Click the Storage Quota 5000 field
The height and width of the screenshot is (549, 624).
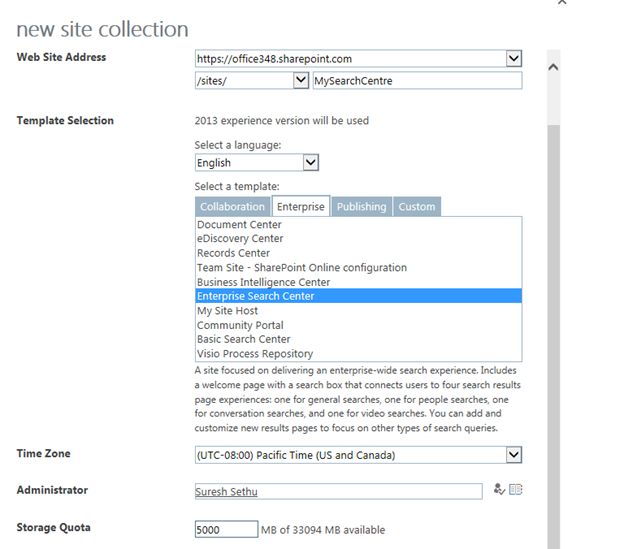[226, 530]
